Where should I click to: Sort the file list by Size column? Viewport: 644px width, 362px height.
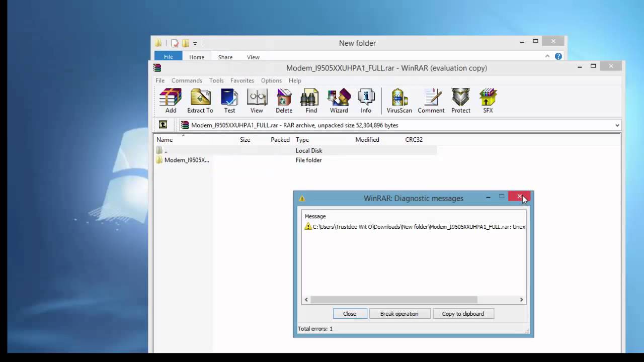tap(245, 140)
